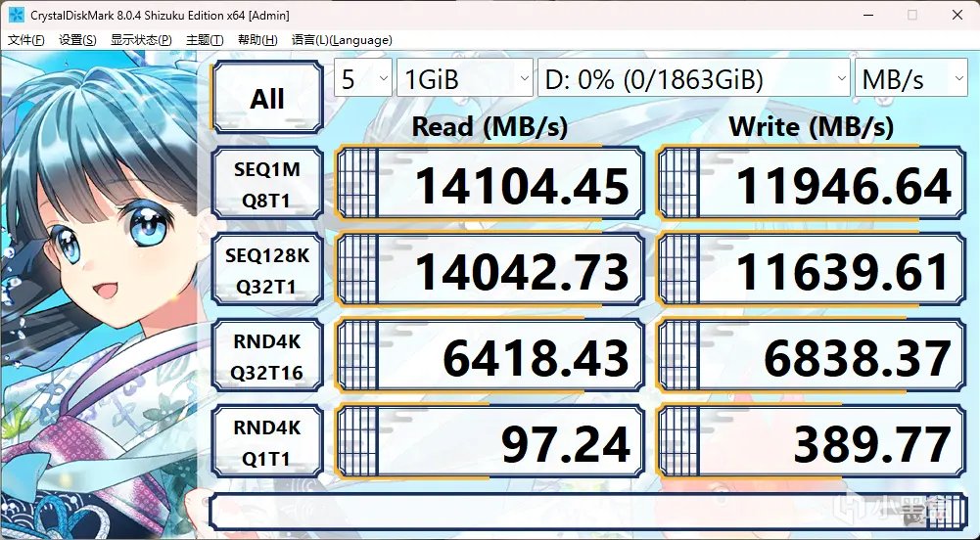Minimize the CrystalDiskMark window
This screenshot has height=540, width=980.
[868, 15]
